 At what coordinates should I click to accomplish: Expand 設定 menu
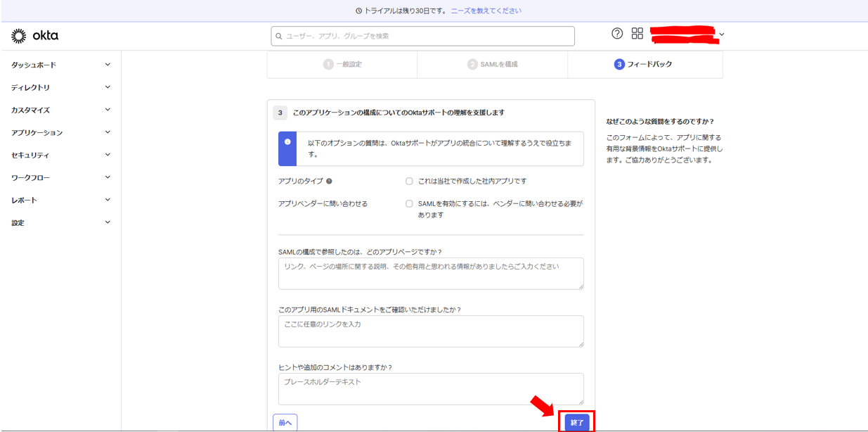coord(60,222)
